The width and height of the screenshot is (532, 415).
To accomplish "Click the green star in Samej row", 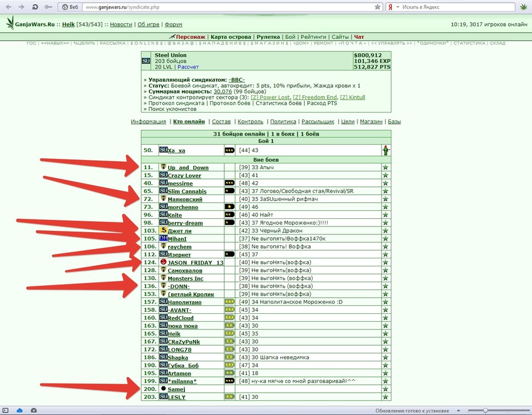I will tap(386, 389).
